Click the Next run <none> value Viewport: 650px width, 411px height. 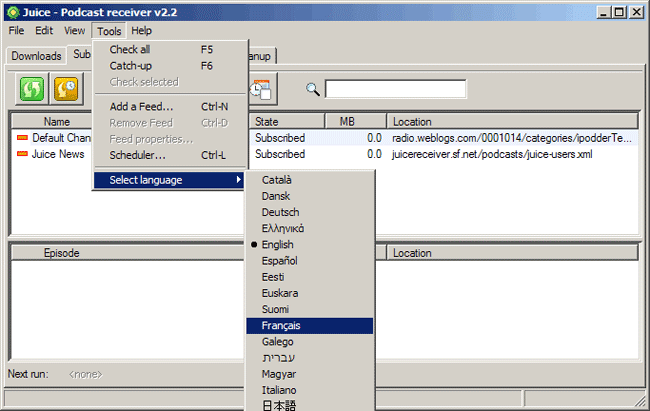coord(85,374)
